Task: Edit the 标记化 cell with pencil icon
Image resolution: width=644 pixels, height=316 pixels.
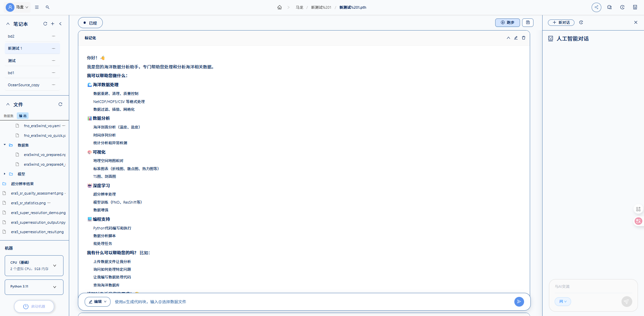Action: (516, 38)
